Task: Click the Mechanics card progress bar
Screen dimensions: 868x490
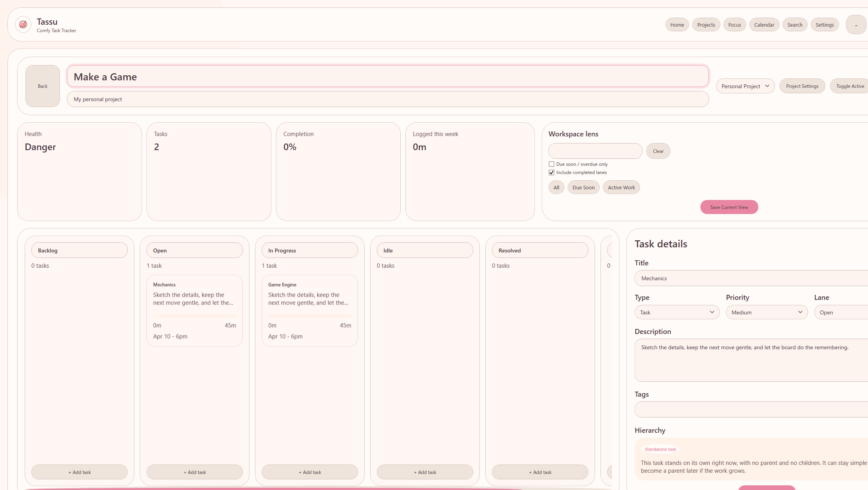Action: pyautogui.click(x=194, y=316)
